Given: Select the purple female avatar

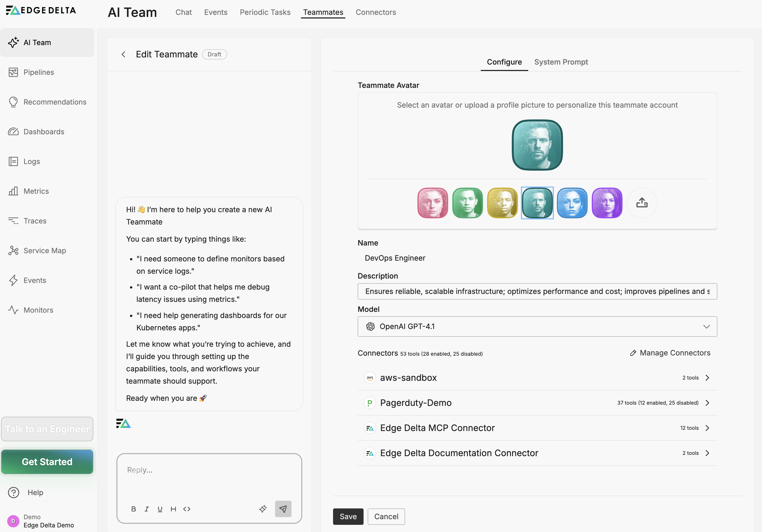Looking at the screenshot, I should click(607, 203).
